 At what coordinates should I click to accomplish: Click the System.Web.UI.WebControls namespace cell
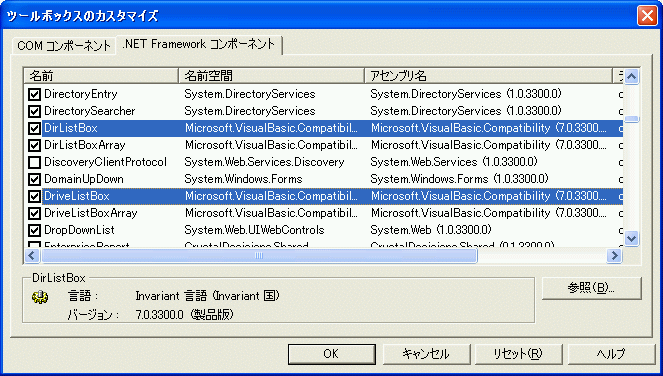click(x=254, y=230)
